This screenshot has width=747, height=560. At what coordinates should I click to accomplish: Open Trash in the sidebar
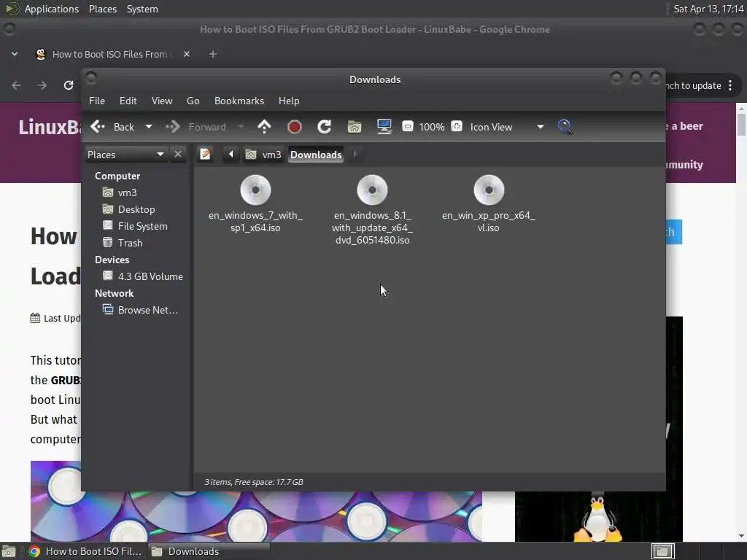pyautogui.click(x=130, y=243)
